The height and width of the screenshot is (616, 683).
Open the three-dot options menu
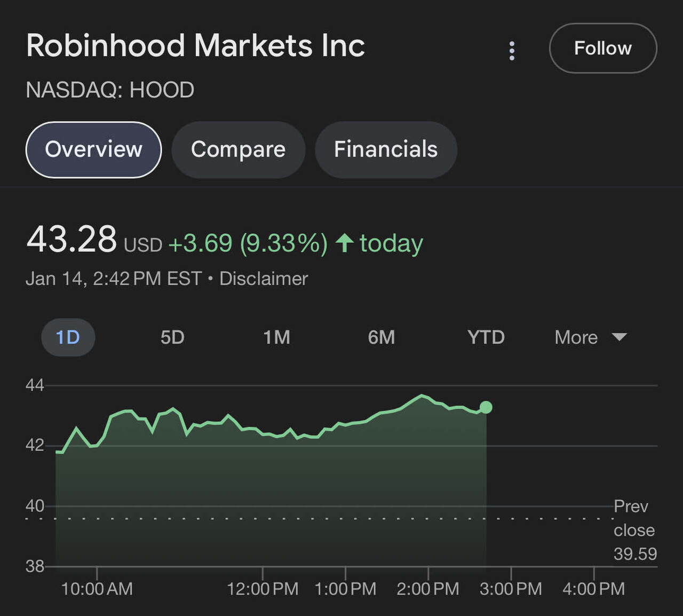pyautogui.click(x=512, y=50)
